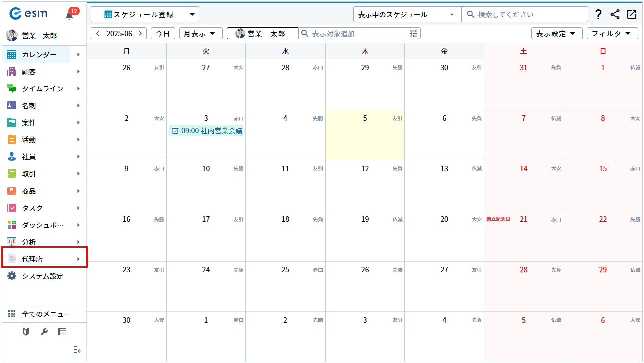The image size is (644, 363).
Task: Click the wrench tool icon in sidebar
Action: point(44,332)
